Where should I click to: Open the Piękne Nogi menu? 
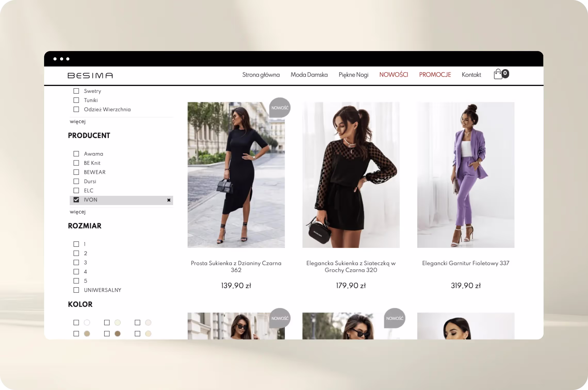coord(353,75)
